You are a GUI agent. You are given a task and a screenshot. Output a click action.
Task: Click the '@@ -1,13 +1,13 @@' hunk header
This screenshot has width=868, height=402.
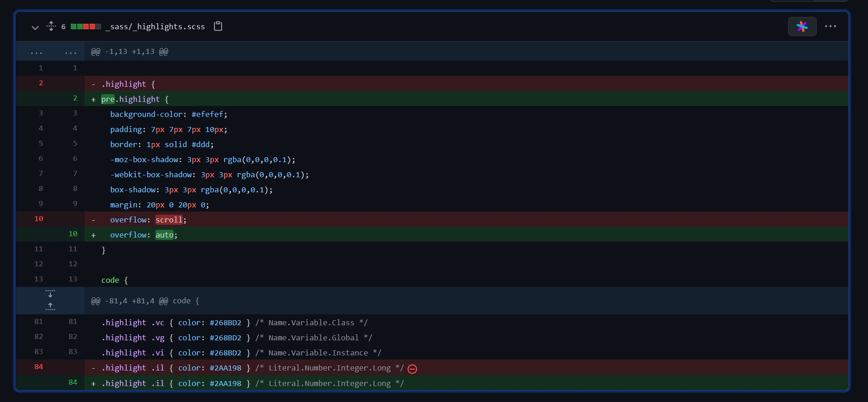point(129,52)
